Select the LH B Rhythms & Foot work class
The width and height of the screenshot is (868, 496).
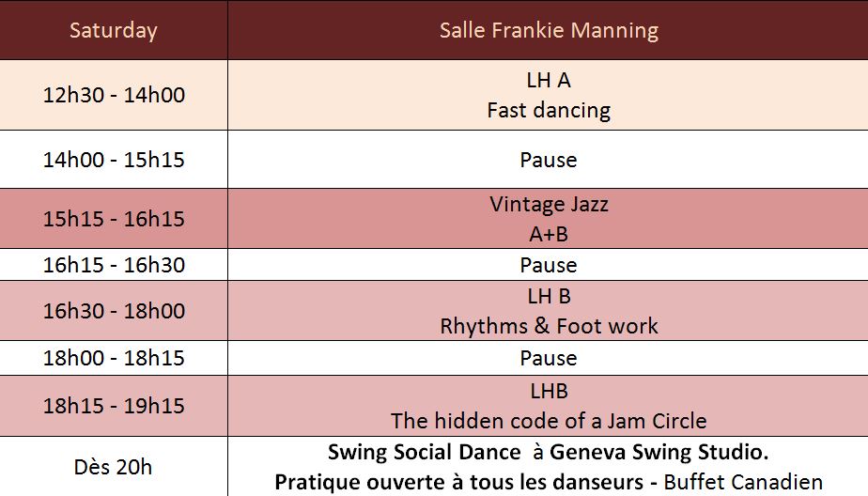[548, 311]
